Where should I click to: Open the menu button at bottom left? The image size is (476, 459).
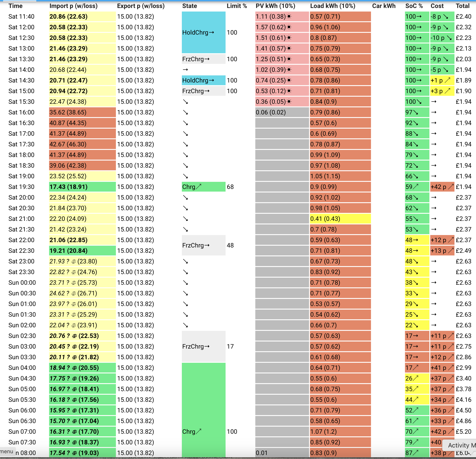[x=7, y=451]
